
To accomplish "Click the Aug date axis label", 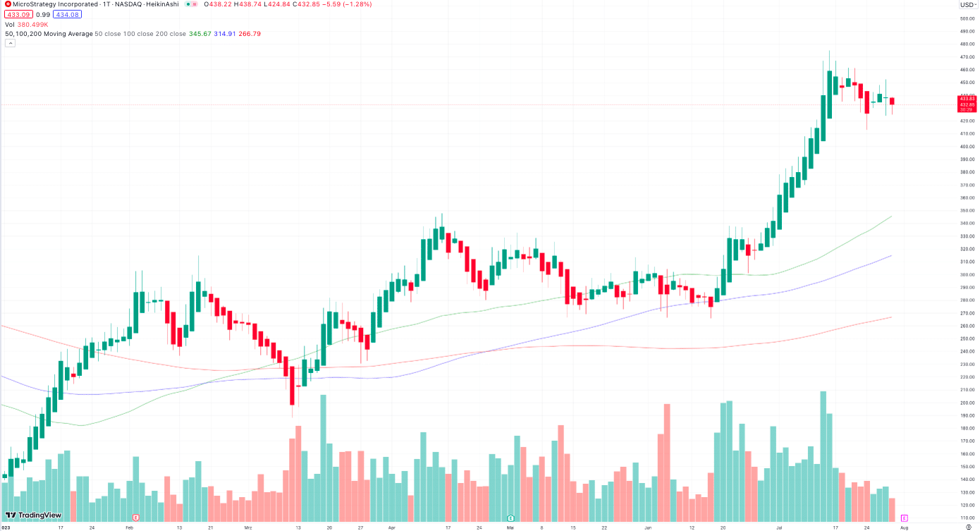I will [x=904, y=527].
